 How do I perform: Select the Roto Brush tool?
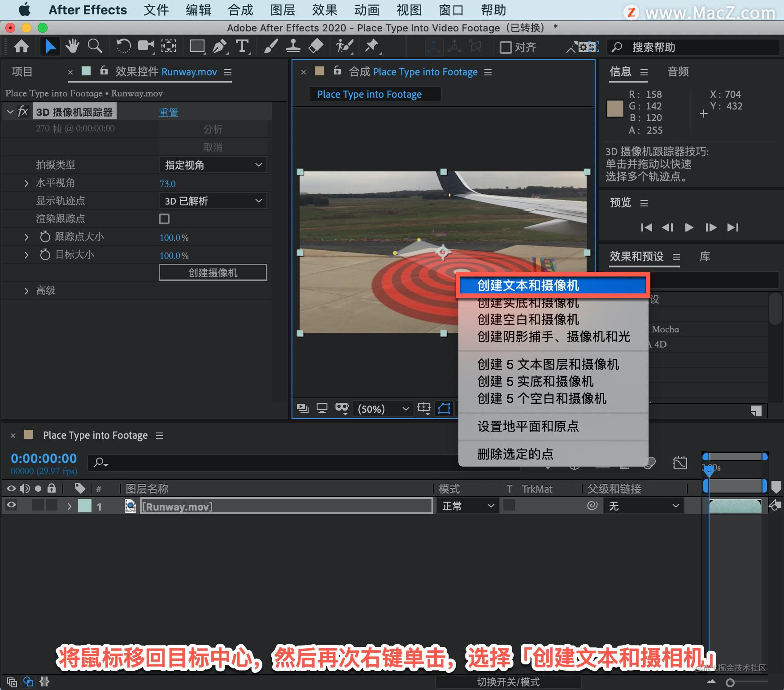coord(344,46)
